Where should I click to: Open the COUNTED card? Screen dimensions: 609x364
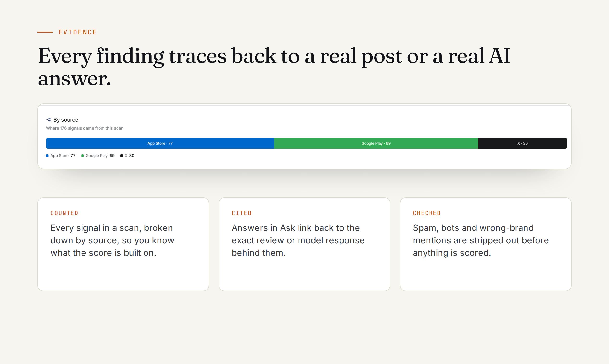[123, 244]
